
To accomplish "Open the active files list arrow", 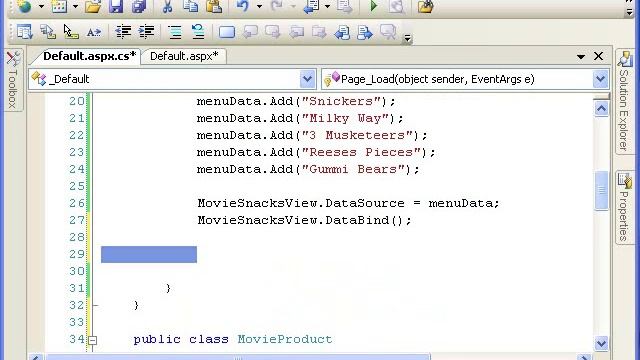I will 581,56.
